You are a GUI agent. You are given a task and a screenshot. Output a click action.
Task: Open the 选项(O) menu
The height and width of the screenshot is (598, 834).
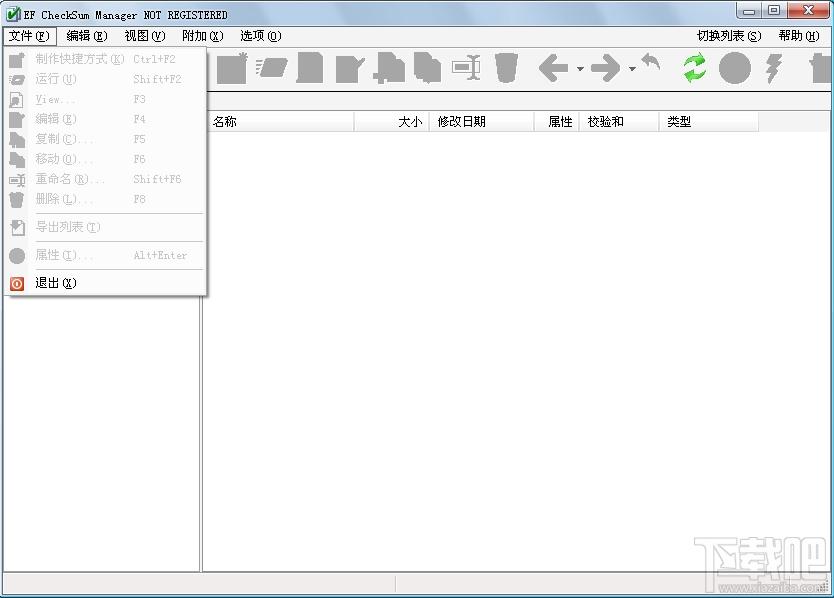(261, 36)
